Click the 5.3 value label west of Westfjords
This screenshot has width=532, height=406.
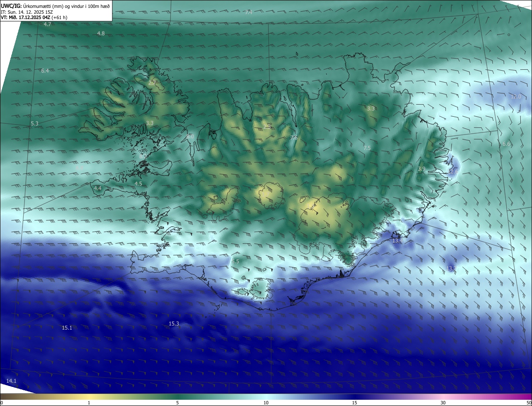[34, 124]
